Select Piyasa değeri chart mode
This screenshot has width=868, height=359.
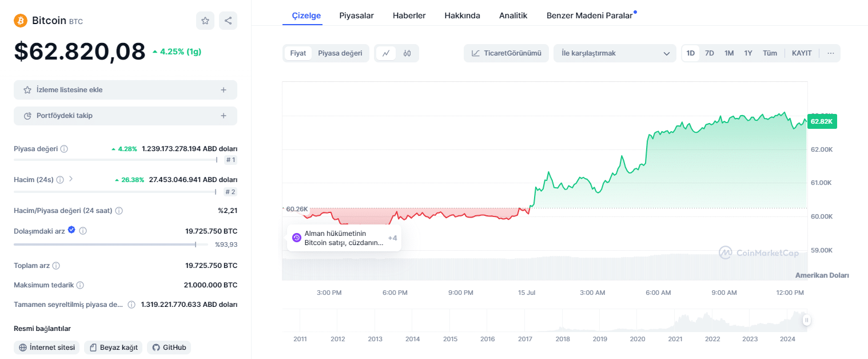(x=340, y=53)
